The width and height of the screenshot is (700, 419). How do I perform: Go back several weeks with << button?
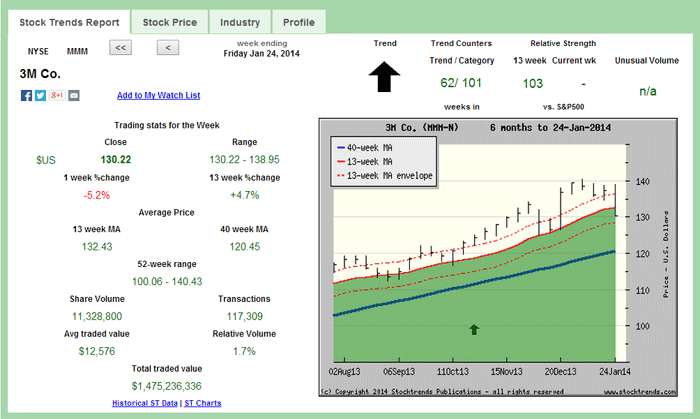(x=121, y=47)
